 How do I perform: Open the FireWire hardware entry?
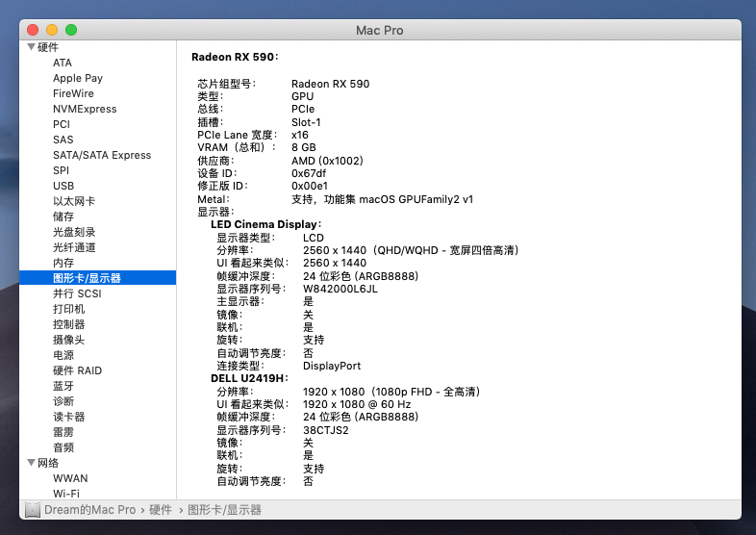(73, 93)
